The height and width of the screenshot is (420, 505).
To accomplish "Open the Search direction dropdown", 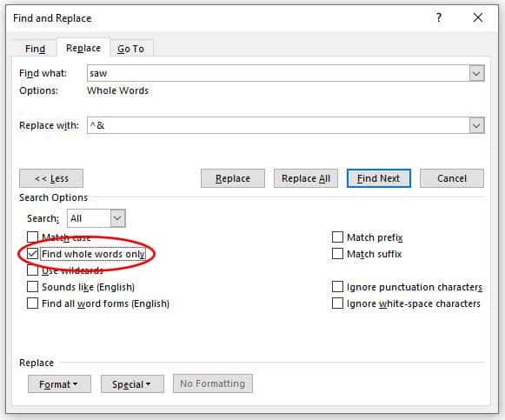I will click(x=117, y=218).
